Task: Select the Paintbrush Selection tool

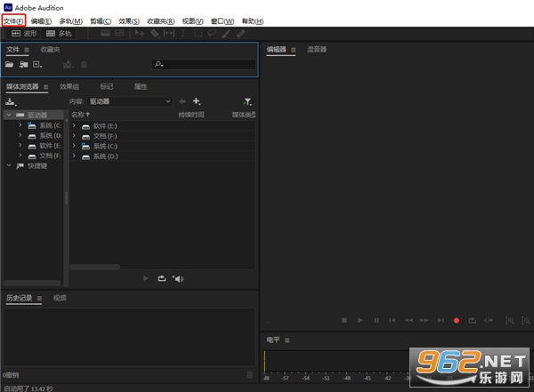Action: coord(226,33)
